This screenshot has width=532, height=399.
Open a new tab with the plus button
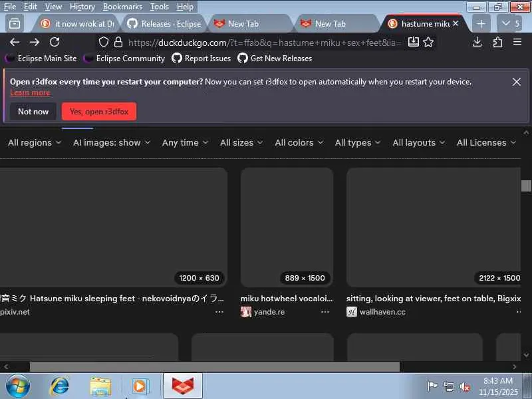click(481, 23)
